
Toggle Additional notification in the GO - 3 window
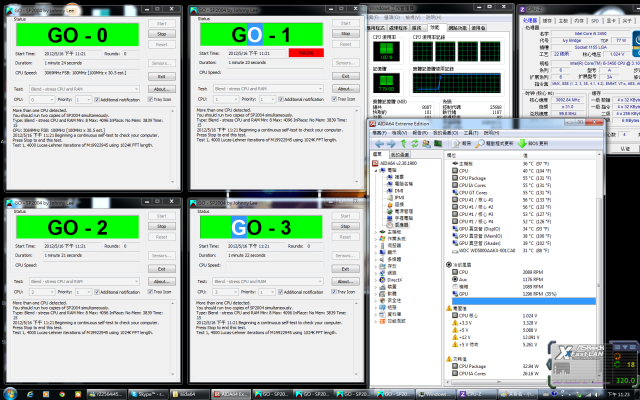pos(280,292)
